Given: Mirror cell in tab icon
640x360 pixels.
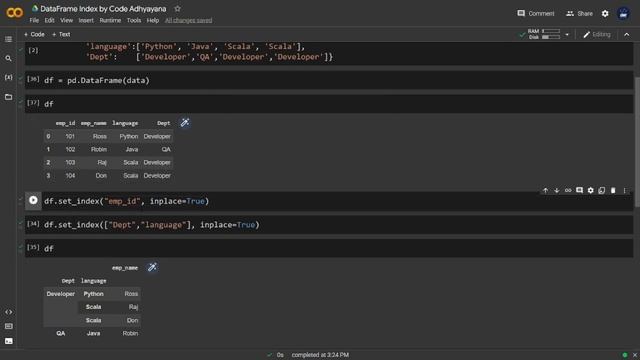Looking at the screenshot, I should pyautogui.click(x=602, y=191).
